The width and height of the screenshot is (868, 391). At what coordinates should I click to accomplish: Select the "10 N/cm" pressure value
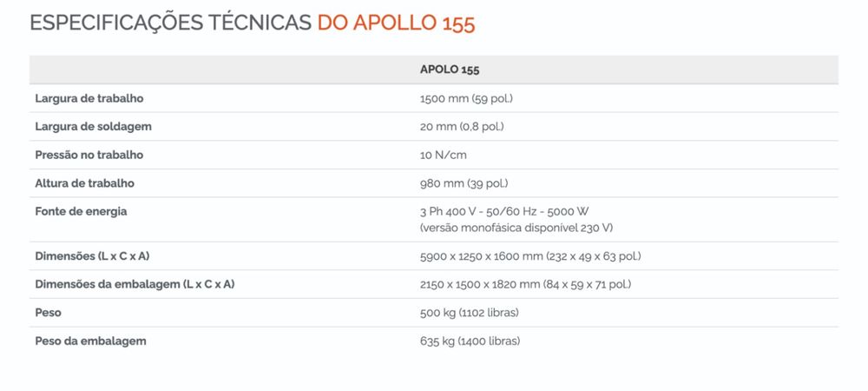(x=443, y=155)
